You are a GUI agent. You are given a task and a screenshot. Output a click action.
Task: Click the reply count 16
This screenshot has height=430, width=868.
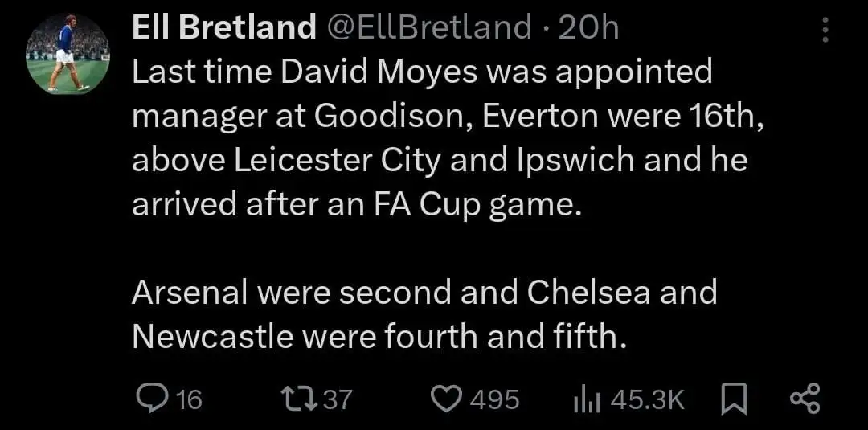pos(188,399)
